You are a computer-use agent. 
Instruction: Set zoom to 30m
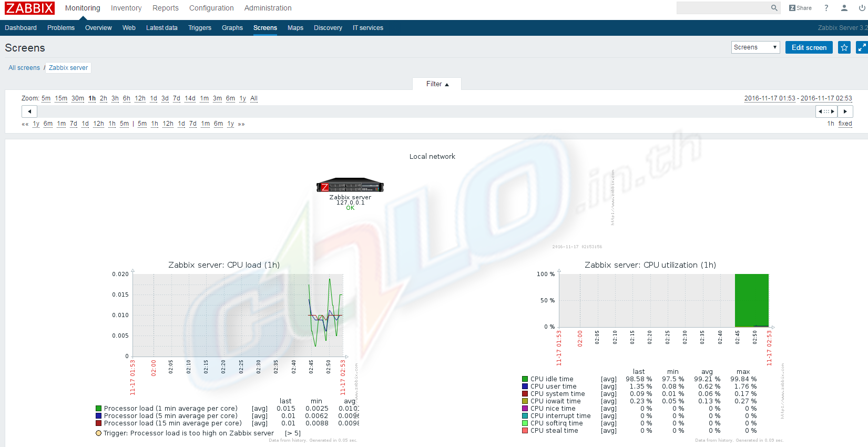point(78,98)
